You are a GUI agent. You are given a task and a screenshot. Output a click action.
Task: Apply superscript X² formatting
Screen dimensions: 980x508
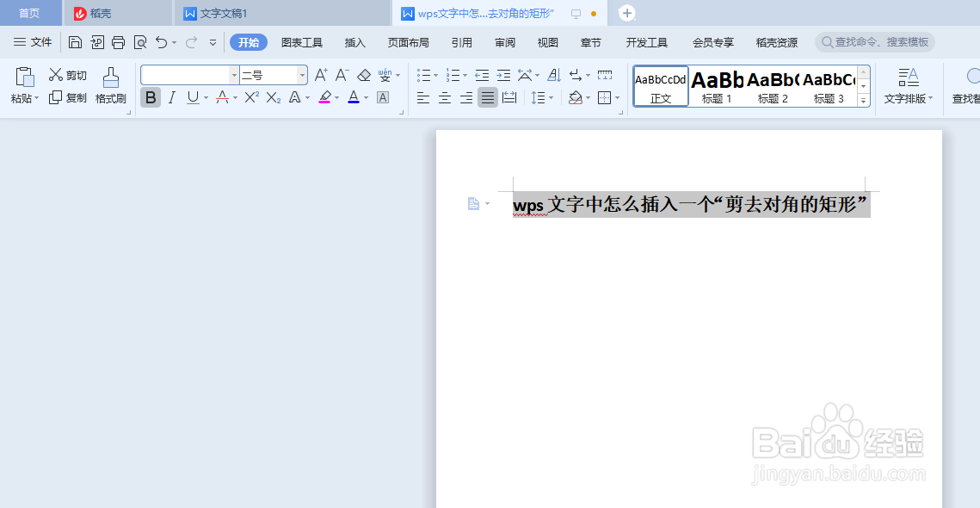(x=252, y=97)
